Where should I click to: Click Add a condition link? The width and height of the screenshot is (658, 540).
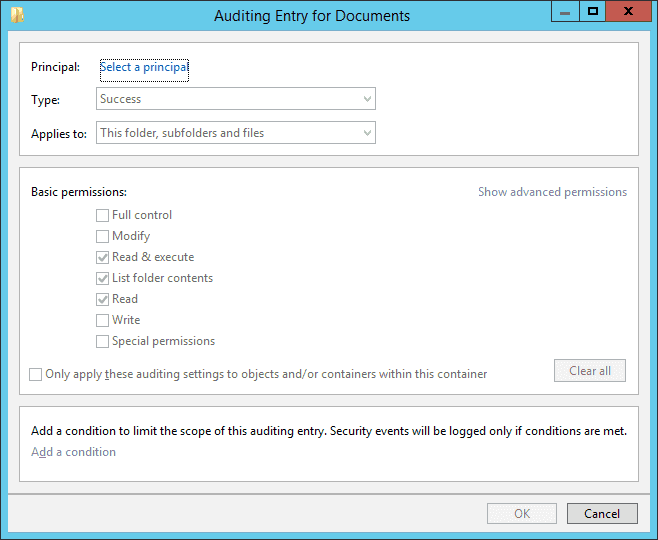(73, 452)
